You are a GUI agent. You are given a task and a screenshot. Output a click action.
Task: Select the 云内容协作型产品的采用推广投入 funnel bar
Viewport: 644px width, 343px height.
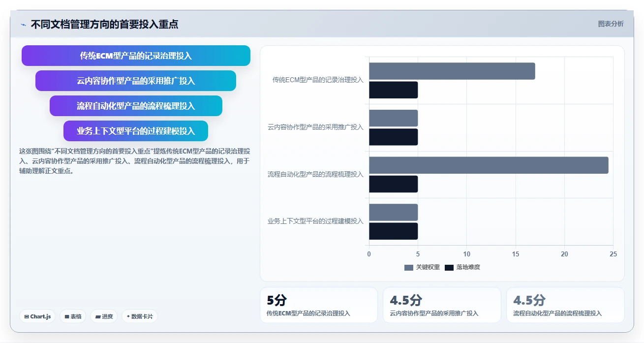point(136,81)
